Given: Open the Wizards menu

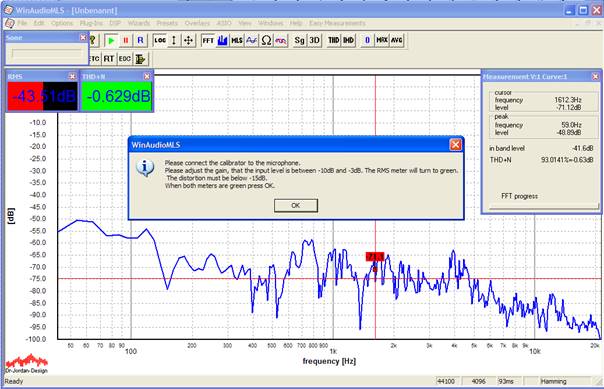Looking at the screenshot, I should pos(139,23).
